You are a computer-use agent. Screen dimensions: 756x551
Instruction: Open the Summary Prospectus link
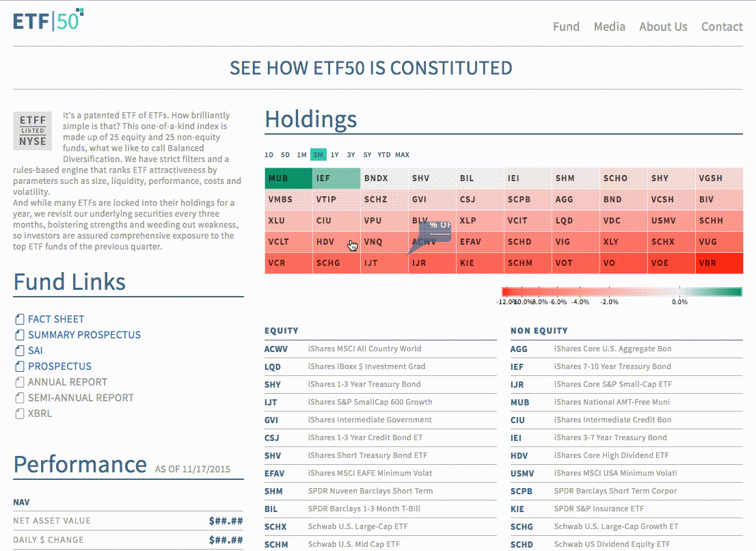pyautogui.click(x=84, y=335)
